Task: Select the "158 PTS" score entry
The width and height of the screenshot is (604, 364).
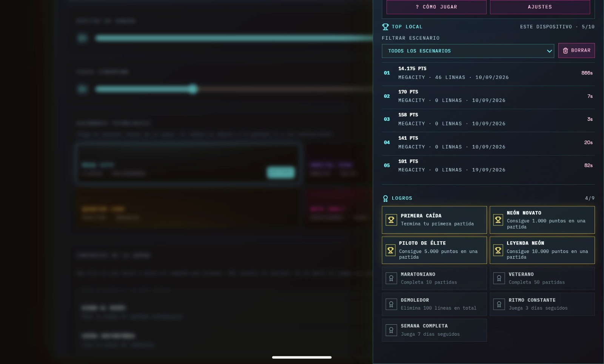Action: (x=408, y=115)
